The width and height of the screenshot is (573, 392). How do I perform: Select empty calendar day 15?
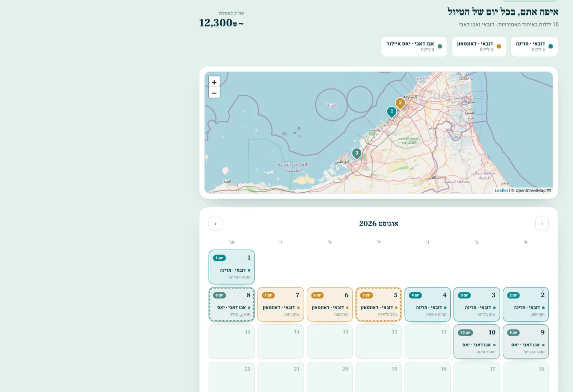[232, 342]
